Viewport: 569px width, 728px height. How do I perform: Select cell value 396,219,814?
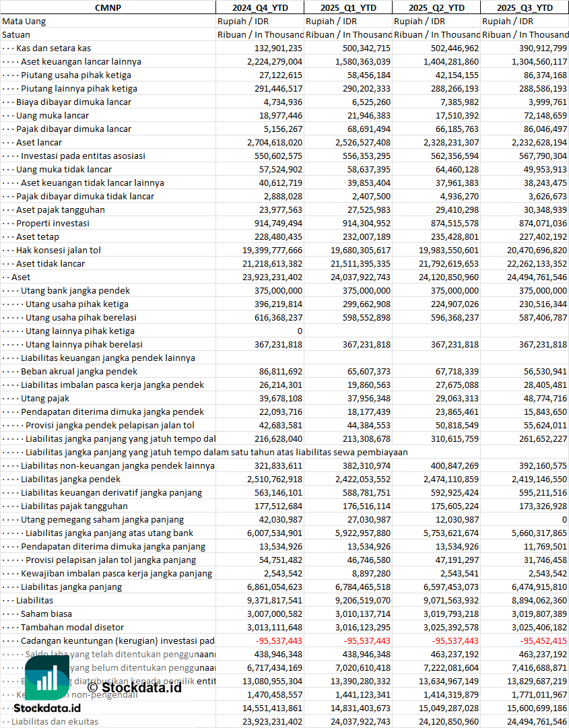click(x=278, y=304)
